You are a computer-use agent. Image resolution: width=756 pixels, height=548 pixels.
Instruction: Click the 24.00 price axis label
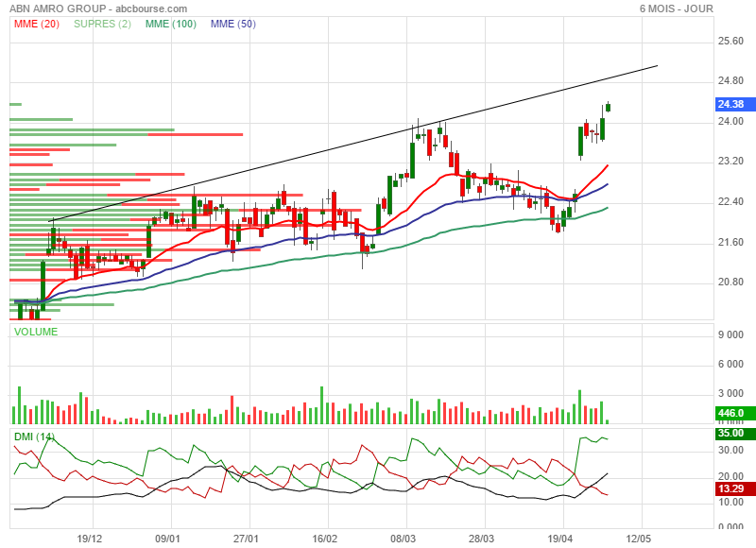pyautogui.click(x=730, y=121)
